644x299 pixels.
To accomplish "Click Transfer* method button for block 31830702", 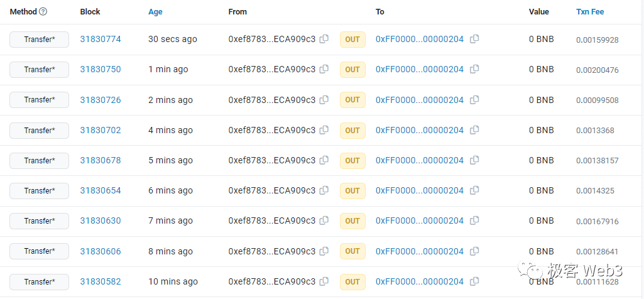I will pos(39,131).
